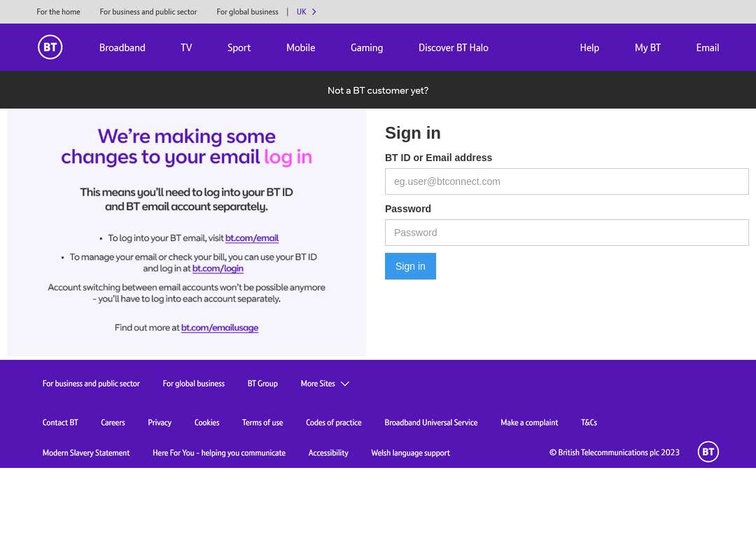Open For business and public sector top link
The image size is (756, 538).
pyautogui.click(x=148, y=12)
